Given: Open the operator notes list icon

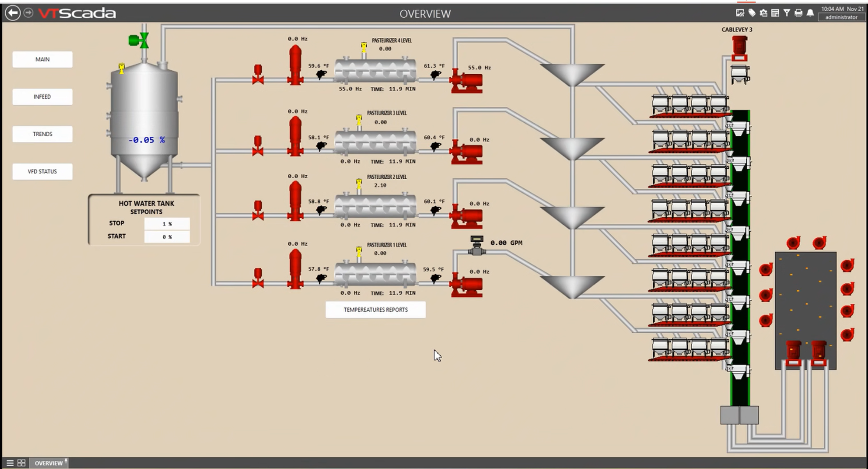Looking at the screenshot, I should pos(775,13).
